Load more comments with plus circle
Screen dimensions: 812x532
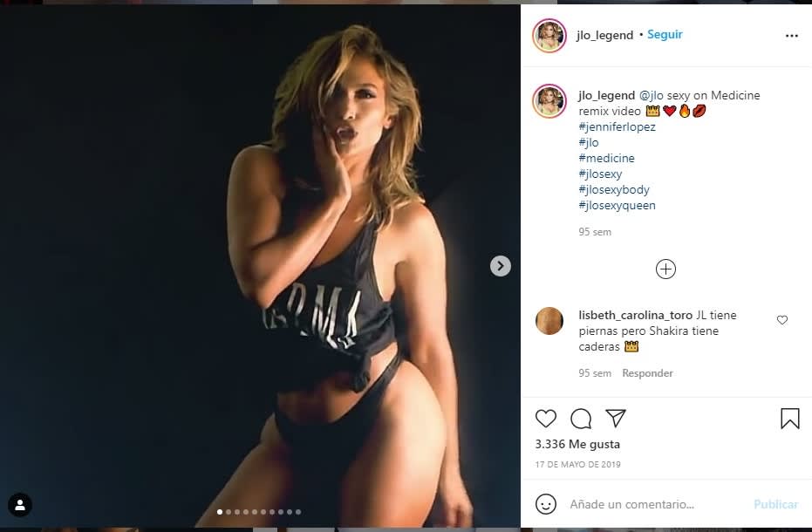pos(665,269)
